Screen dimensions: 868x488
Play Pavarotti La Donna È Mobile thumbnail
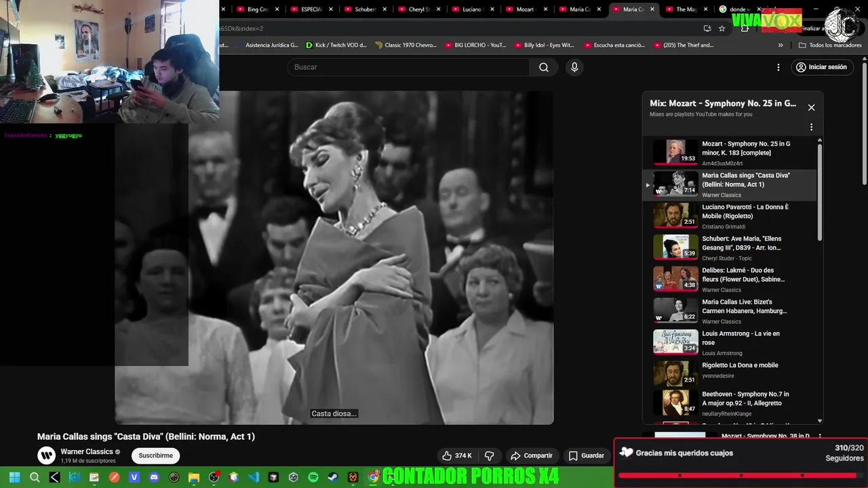(x=675, y=215)
